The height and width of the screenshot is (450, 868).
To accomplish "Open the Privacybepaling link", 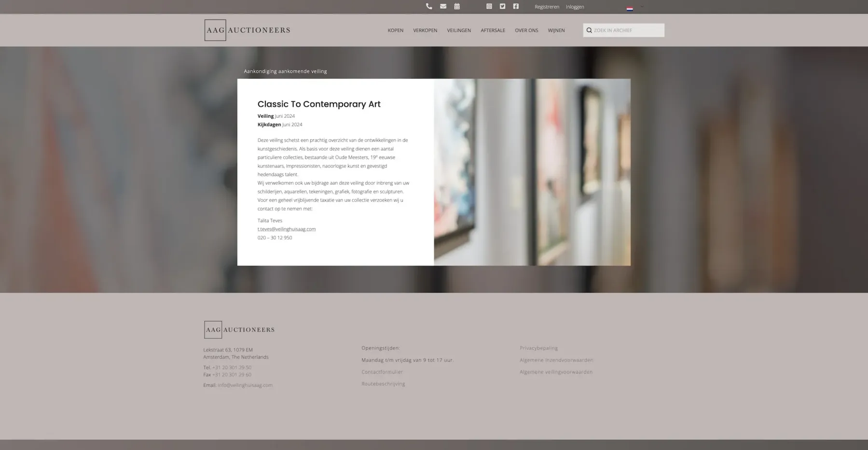I will [538, 348].
